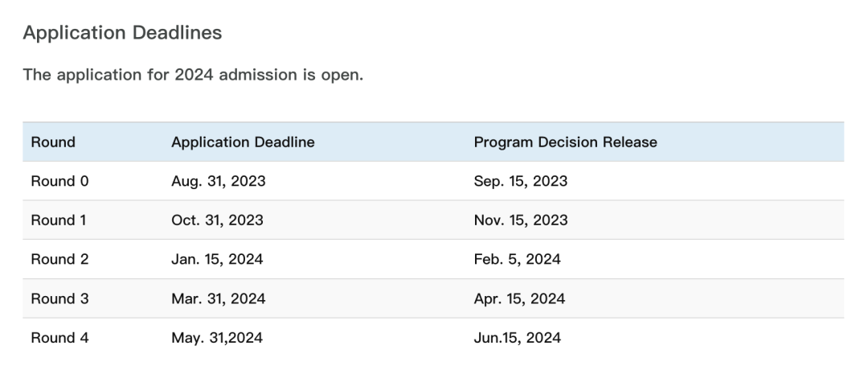868x366 pixels.
Task: Select the Round column header
Action: pyautogui.click(x=53, y=142)
